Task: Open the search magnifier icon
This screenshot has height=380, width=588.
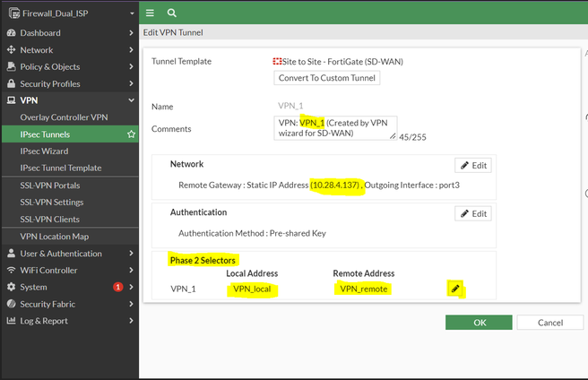Action: point(171,13)
